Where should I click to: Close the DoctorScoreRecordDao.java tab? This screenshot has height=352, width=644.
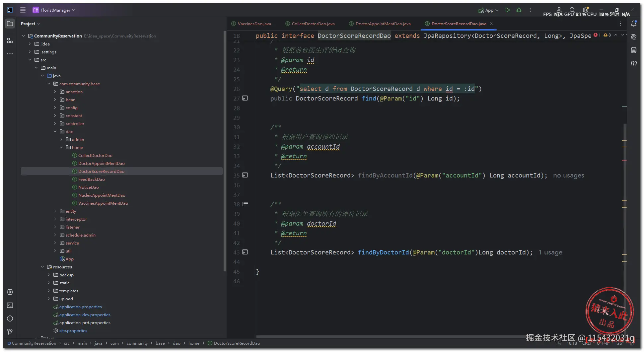point(491,24)
